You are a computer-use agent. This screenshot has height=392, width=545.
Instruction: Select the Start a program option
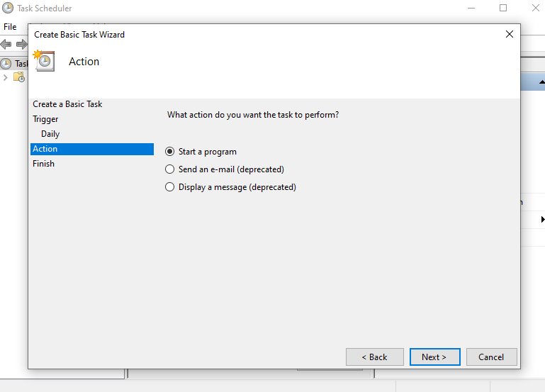point(169,152)
